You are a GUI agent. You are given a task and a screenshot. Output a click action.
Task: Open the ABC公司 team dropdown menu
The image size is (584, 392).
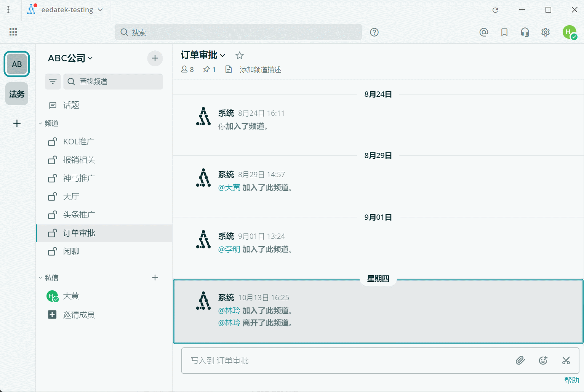(70, 58)
